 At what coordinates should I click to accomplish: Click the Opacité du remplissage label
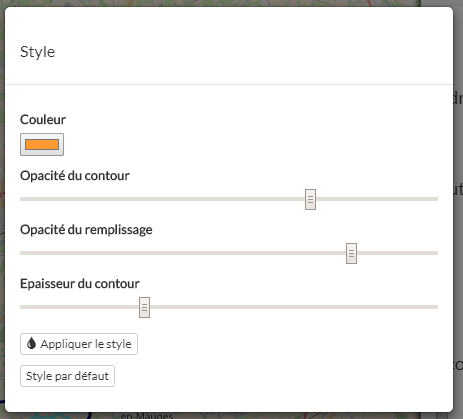click(x=86, y=230)
